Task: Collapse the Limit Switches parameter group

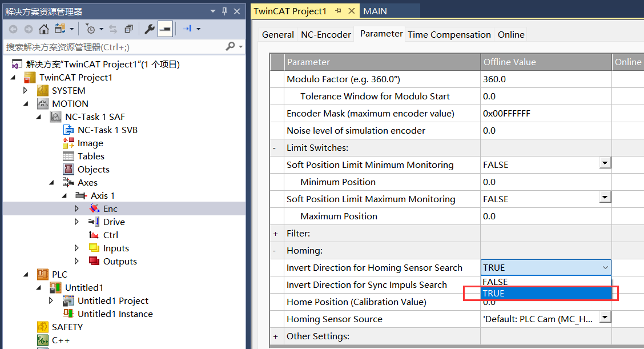Action: pyautogui.click(x=275, y=148)
